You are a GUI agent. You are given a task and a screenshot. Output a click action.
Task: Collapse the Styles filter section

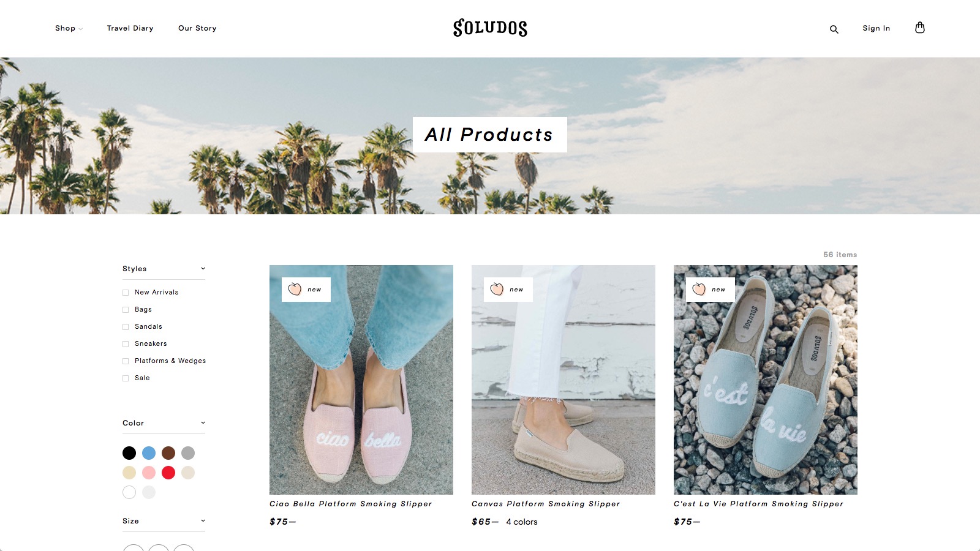pos(203,268)
